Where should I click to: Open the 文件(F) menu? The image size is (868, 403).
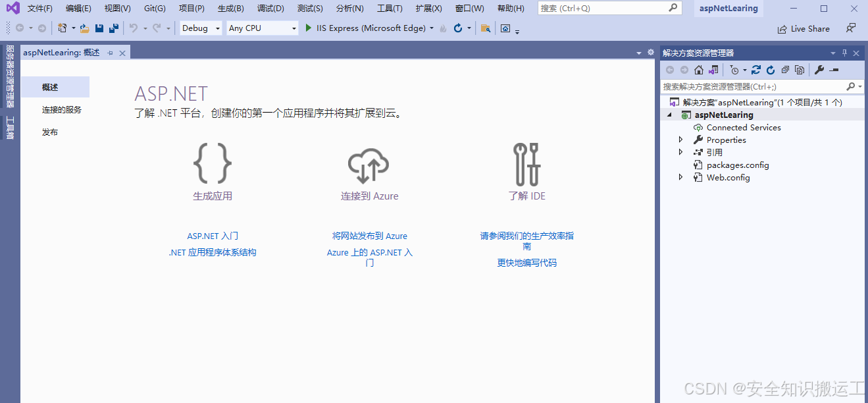pos(40,9)
